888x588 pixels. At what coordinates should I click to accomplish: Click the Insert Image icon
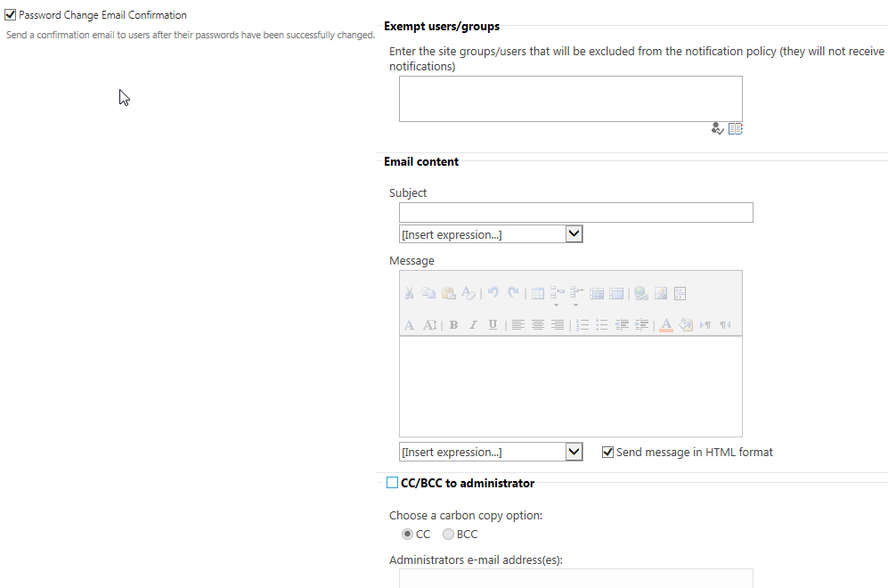[661, 293]
